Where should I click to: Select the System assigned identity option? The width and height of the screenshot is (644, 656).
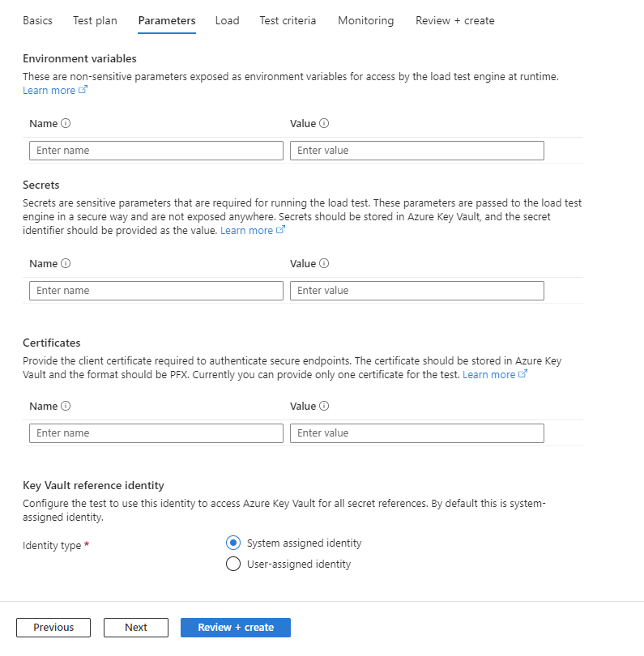point(232,543)
